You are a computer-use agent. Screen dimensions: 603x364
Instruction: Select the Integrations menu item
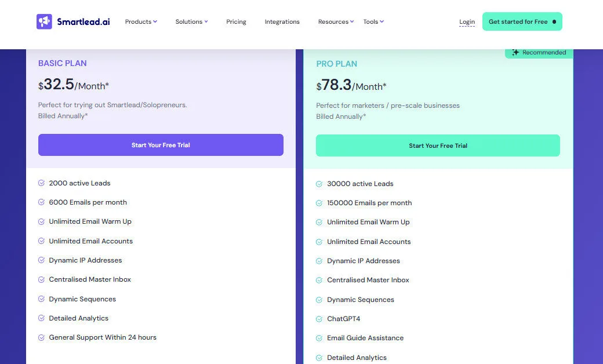click(282, 21)
